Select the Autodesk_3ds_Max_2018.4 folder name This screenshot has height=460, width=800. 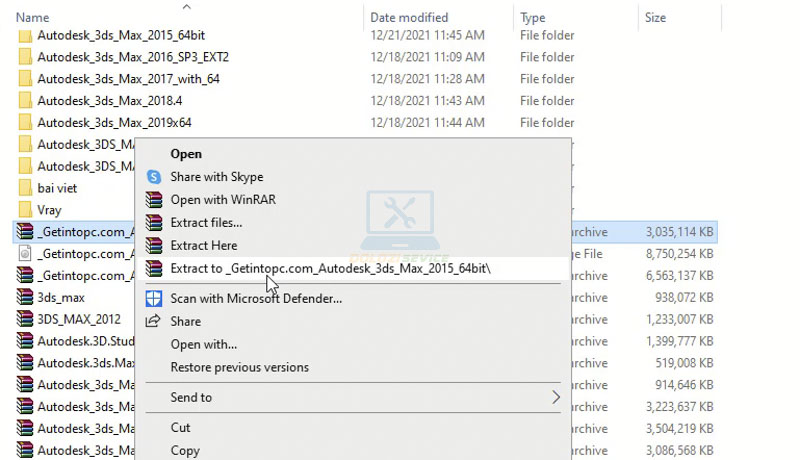coord(110,101)
